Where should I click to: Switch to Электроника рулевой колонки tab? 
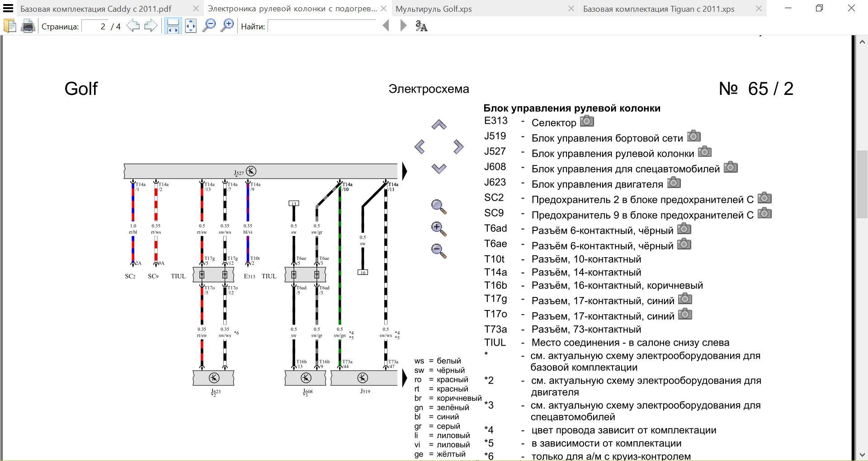(292, 9)
